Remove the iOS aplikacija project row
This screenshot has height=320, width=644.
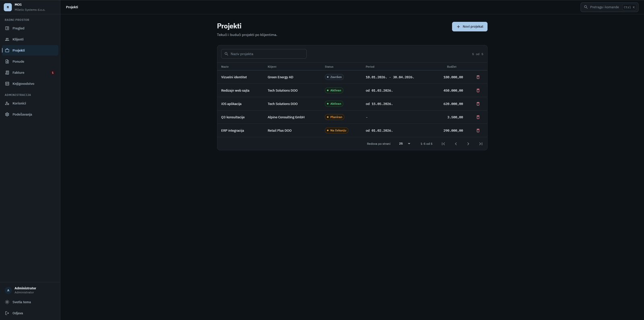click(478, 104)
